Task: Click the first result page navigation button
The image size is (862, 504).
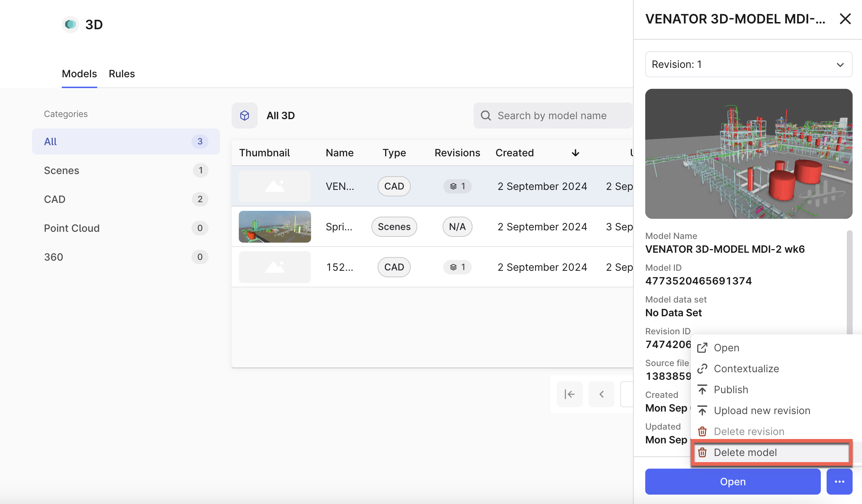Action: tap(568, 394)
